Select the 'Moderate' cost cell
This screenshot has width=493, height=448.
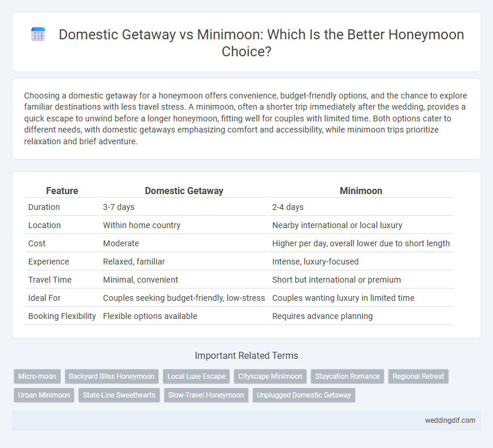point(184,243)
